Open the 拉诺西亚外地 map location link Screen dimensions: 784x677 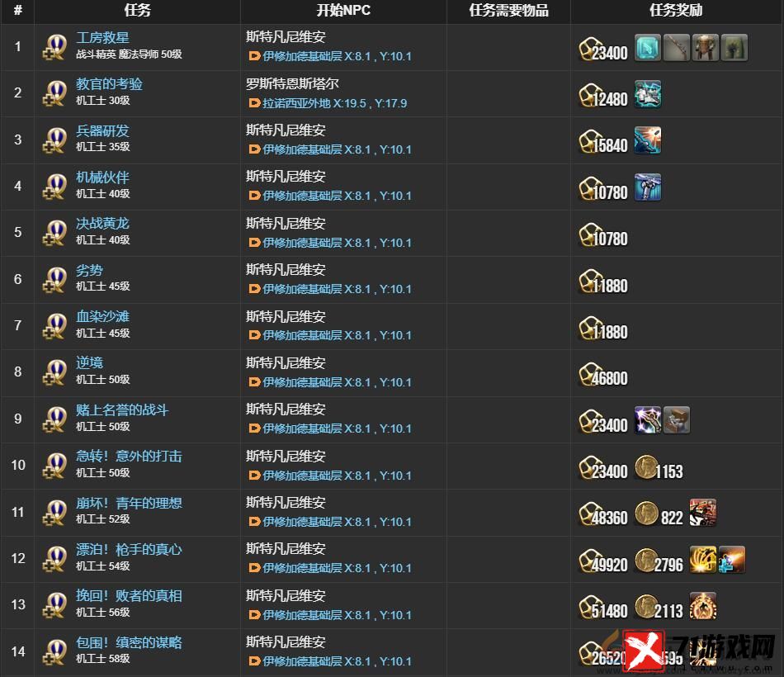(334, 103)
